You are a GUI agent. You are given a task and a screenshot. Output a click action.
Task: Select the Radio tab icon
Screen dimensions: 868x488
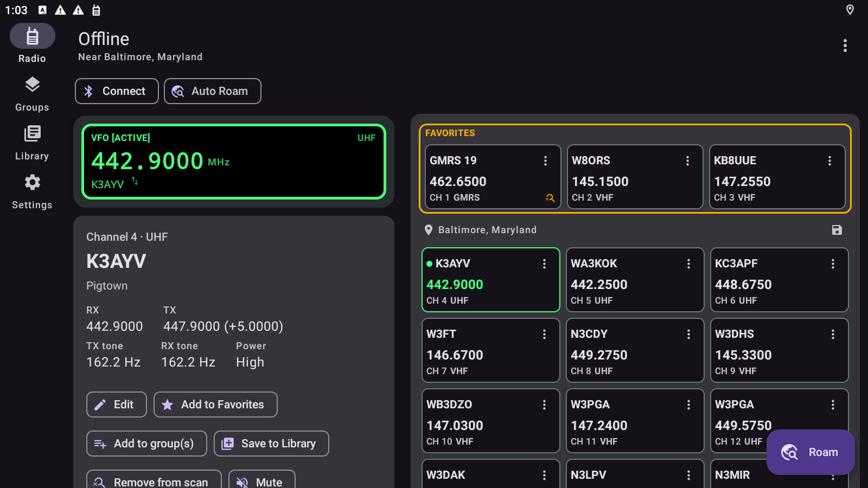pyautogui.click(x=32, y=37)
